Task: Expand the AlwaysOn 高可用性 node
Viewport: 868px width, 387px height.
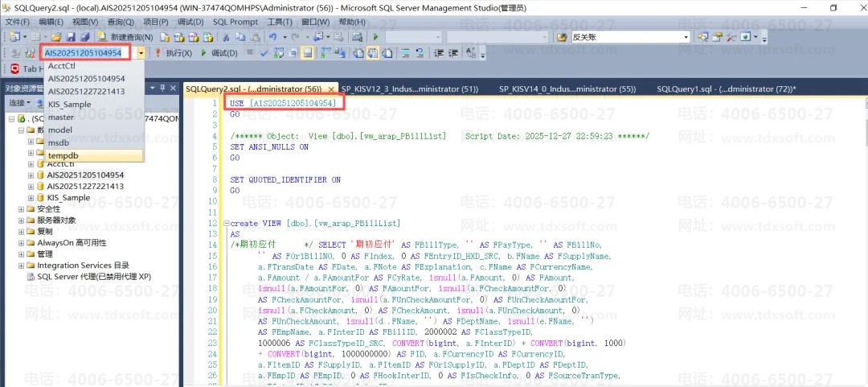Action: tap(21, 243)
